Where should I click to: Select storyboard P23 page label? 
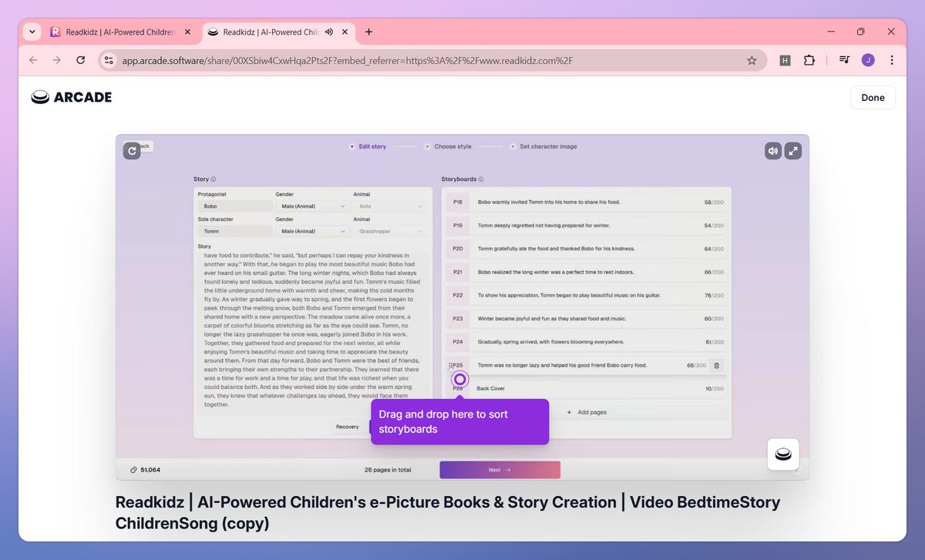coord(458,318)
